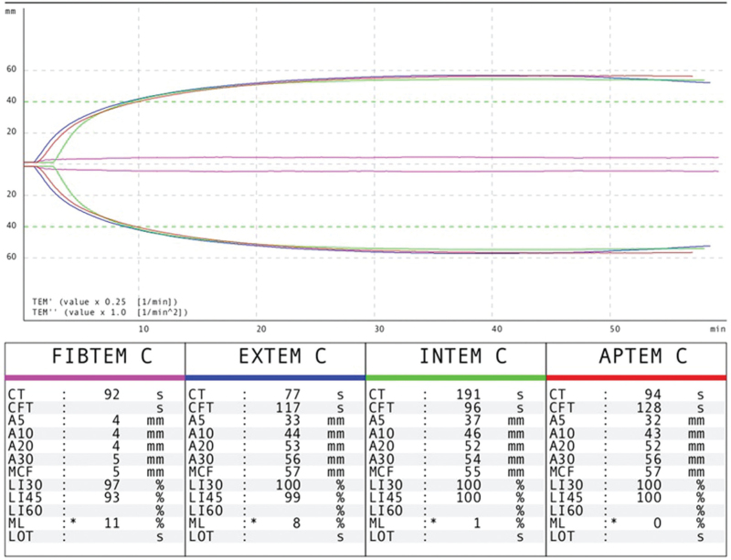The height and width of the screenshot is (560, 731).
Task: Pick the green color bar under INTEM
Action: click(455, 376)
